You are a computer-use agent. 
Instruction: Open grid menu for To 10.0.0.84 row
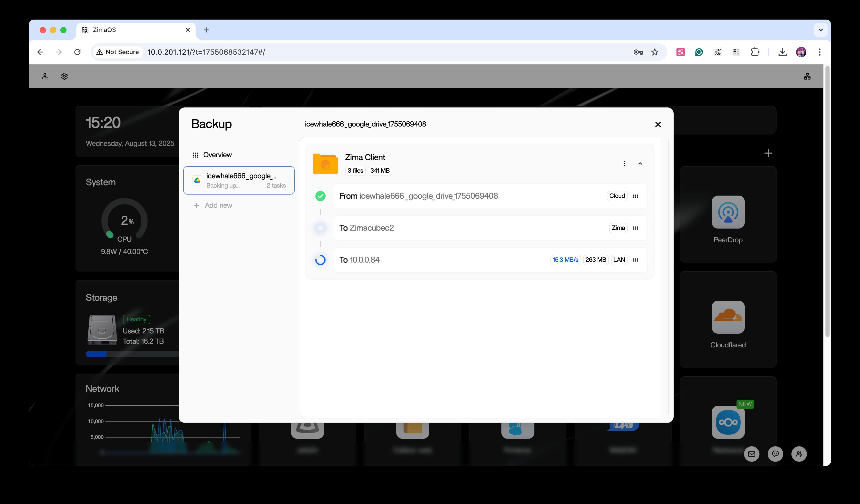click(635, 260)
